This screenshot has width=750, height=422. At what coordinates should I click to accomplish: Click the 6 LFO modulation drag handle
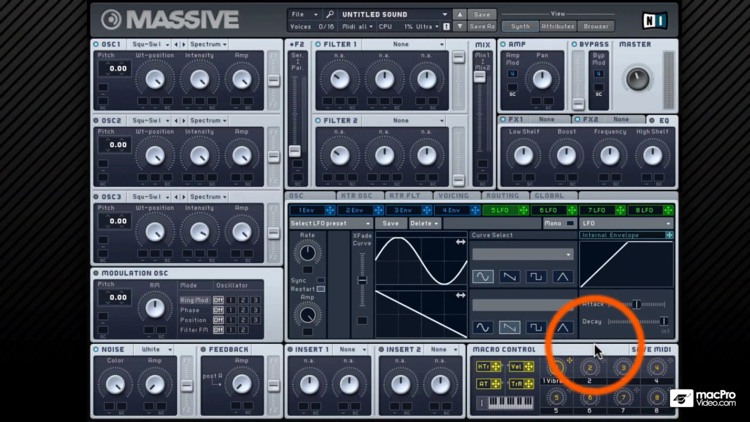tap(572, 210)
